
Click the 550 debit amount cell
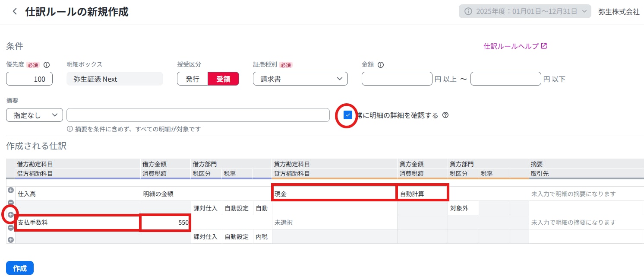coord(166,223)
